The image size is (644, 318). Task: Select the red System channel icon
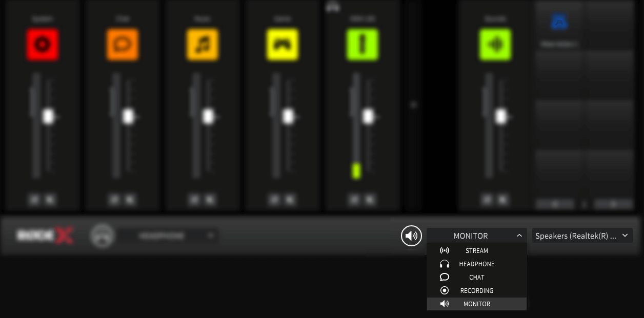click(x=43, y=44)
